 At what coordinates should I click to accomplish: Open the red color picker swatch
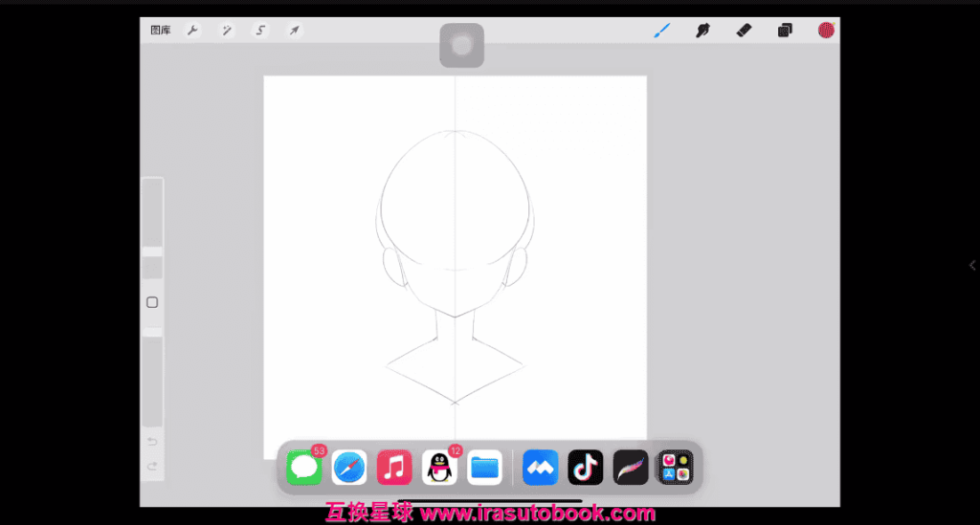(x=826, y=31)
